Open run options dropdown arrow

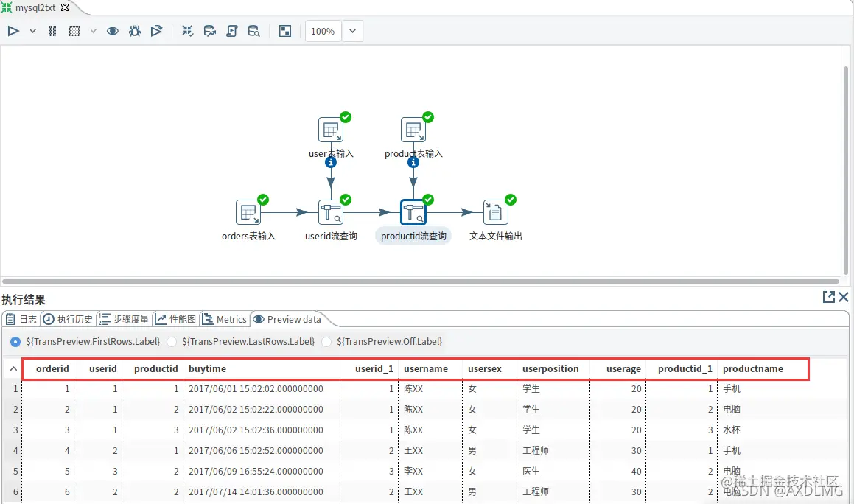[x=33, y=31]
